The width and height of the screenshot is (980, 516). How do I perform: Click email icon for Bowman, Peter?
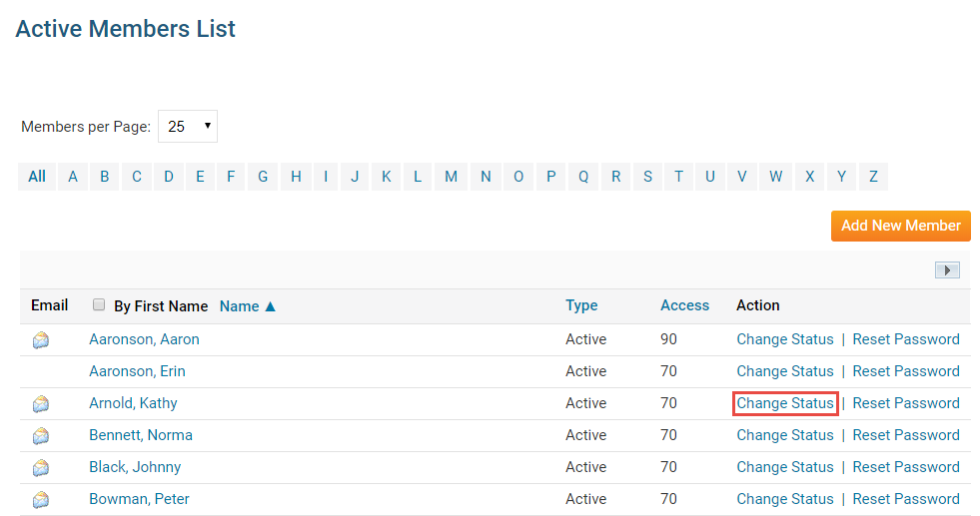[41, 500]
